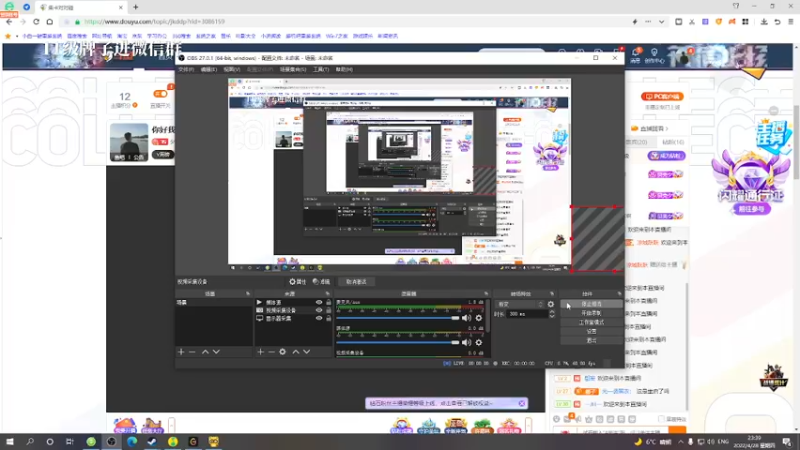Pop out the Scenes dock
The image size is (800, 450).
pos(248,294)
